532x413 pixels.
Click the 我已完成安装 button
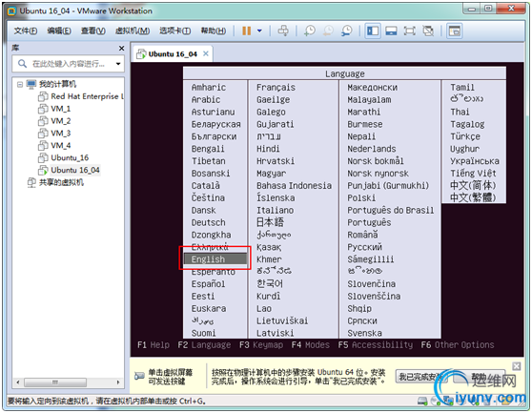(x=421, y=377)
